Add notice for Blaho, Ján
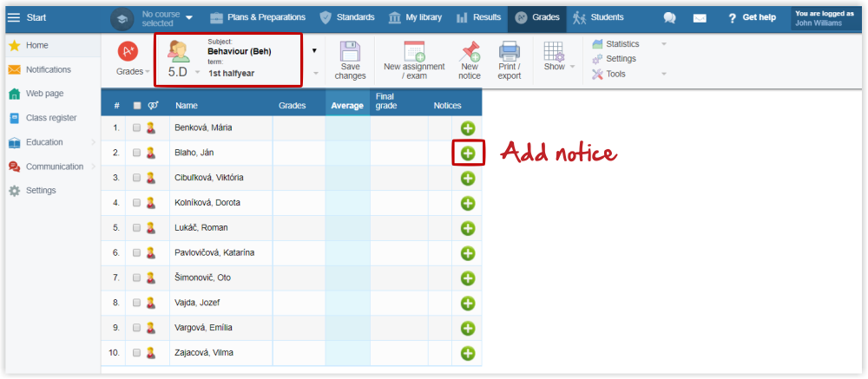Image resolution: width=868 pixels, height=379 pixels. (468, 154)
